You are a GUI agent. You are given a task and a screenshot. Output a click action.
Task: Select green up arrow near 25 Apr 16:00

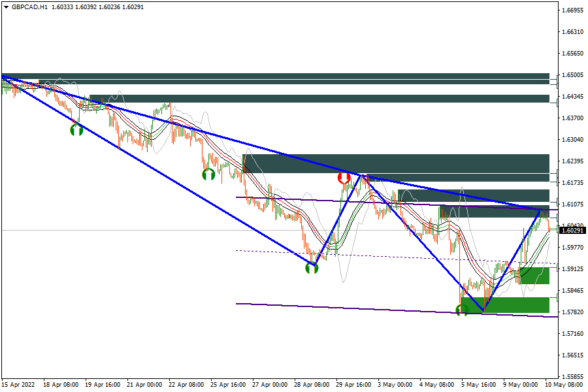(208, 174)
